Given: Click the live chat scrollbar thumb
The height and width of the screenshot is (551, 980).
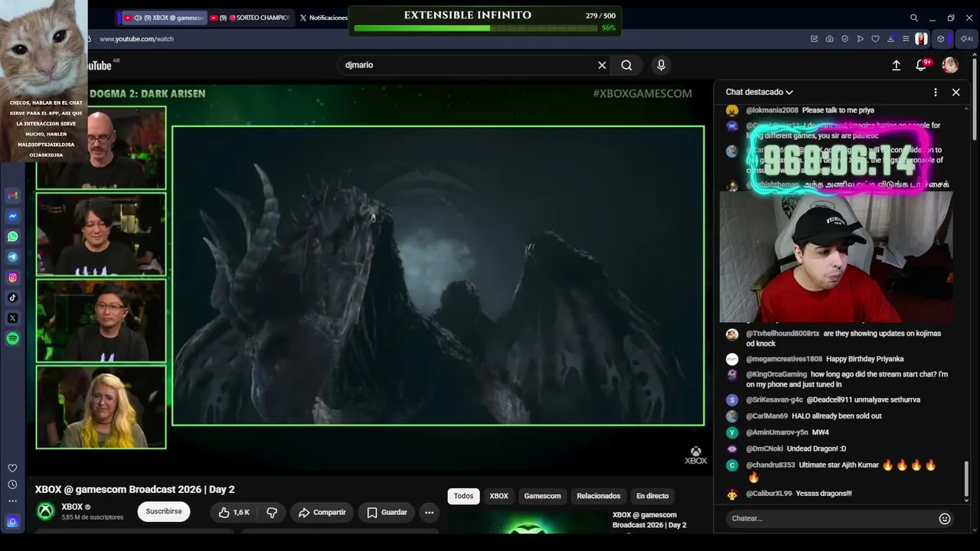Looking at the screenshot, I should pyautogui.click(x=966, y=478).
